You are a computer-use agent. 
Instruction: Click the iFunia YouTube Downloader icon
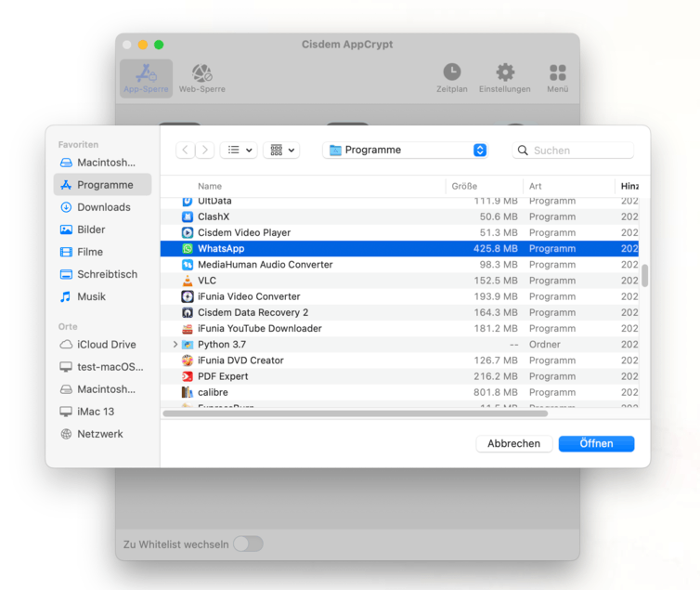click(x=188, y=329)
